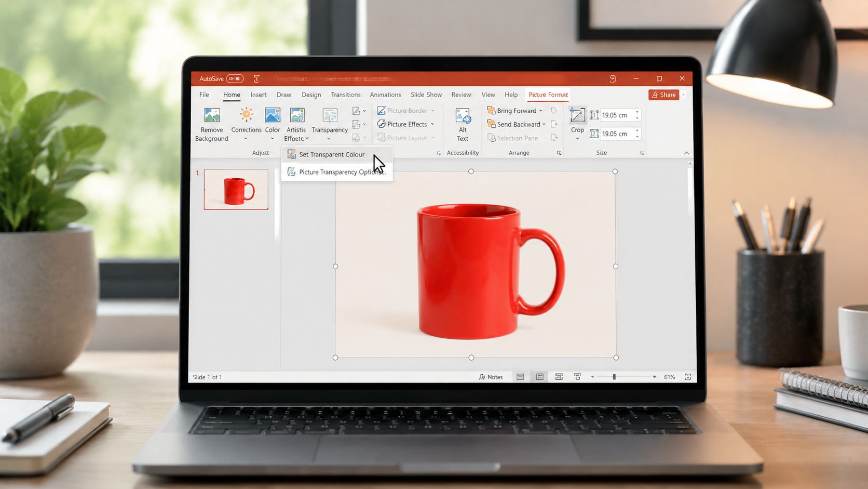This screenshot has height=489, width=868.
Task: Toggle the Notes pane in status bar
Action: pos(491,377)
